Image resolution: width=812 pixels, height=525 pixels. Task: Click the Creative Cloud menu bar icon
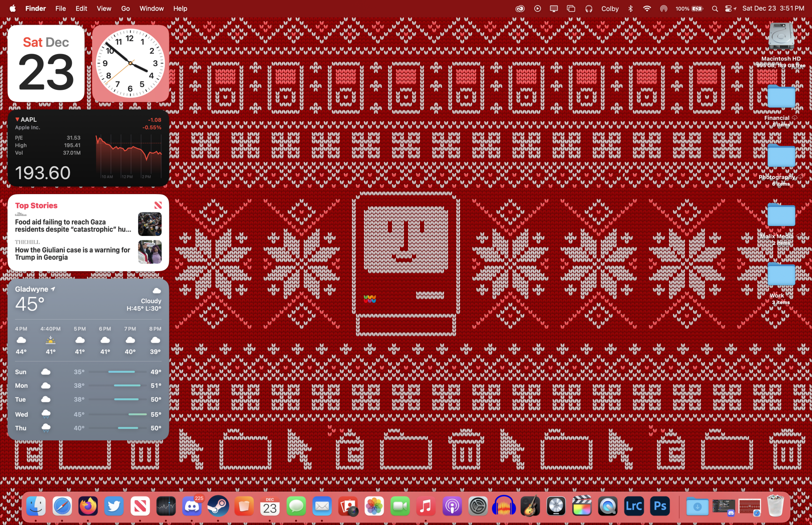tap(520, 9)
